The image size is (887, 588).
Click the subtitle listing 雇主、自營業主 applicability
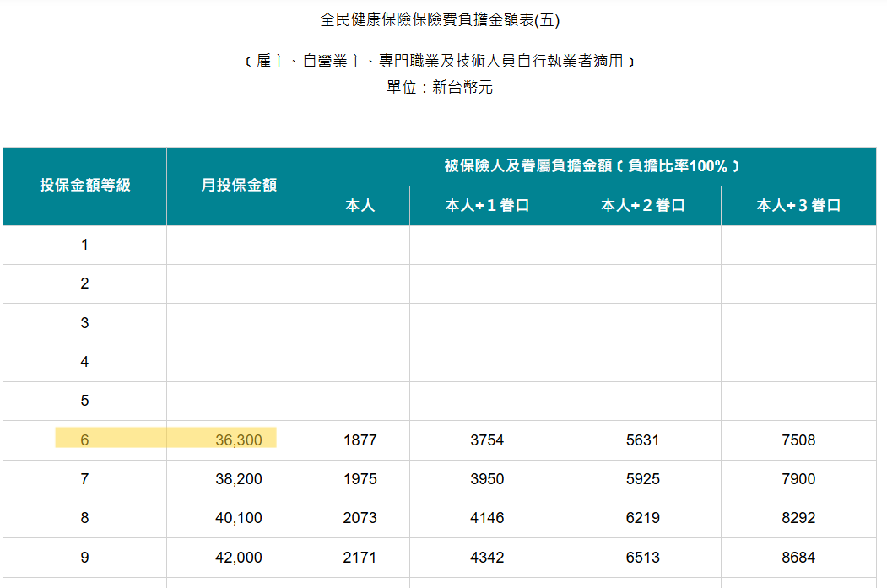pos(440,62)
